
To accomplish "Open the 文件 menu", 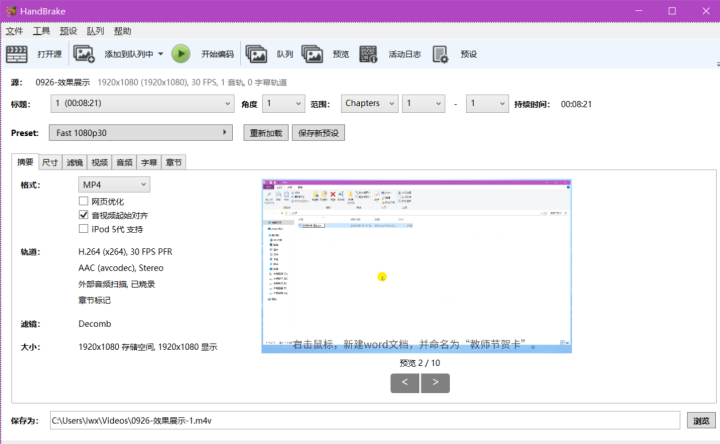I will (x=14, y=31).
